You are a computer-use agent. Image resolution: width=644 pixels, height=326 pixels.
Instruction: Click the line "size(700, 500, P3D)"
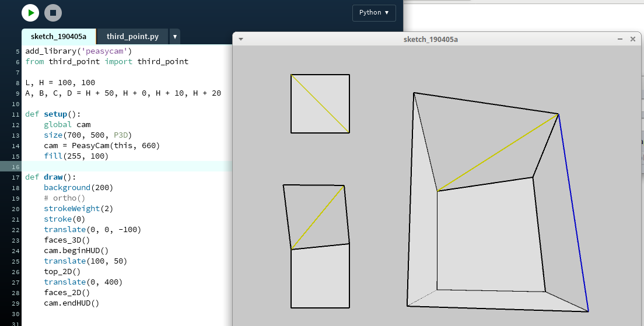tap(88, 135)
